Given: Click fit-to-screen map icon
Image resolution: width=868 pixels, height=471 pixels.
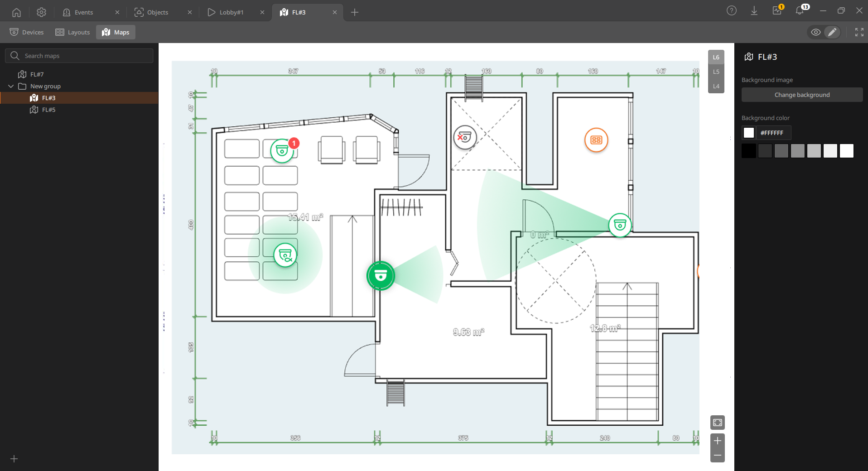Looking at the screenshot, I should pyautogui.click(x=718, y=423).
